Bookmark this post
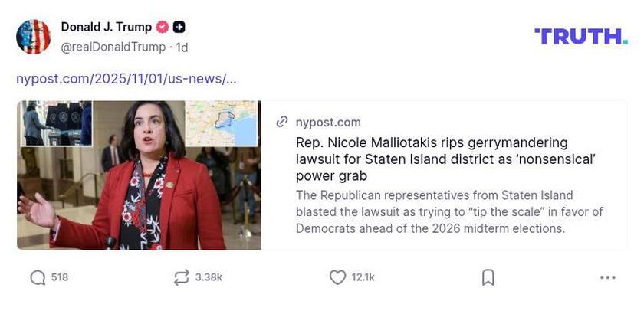The width and height of the screenshot is (644, 311). tap(488, 277)
